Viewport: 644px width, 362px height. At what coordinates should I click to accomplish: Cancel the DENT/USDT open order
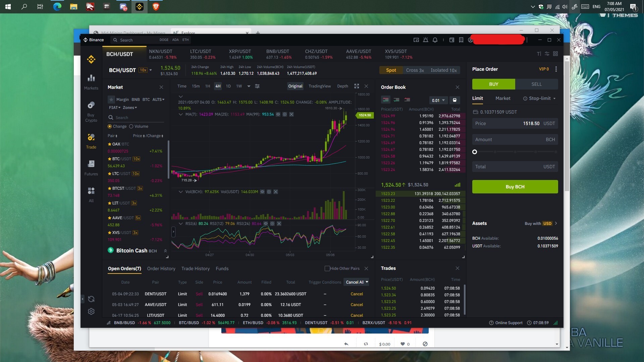tap(357, 294)
